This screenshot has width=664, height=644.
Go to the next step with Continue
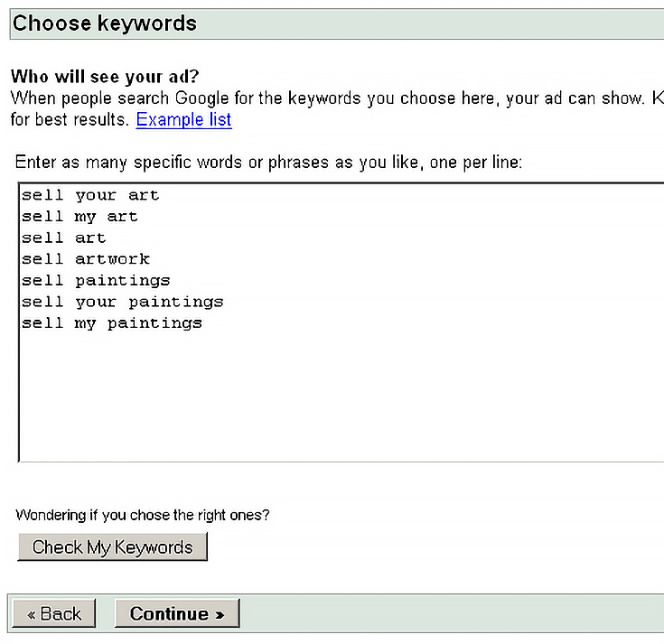tap(177, 613)
